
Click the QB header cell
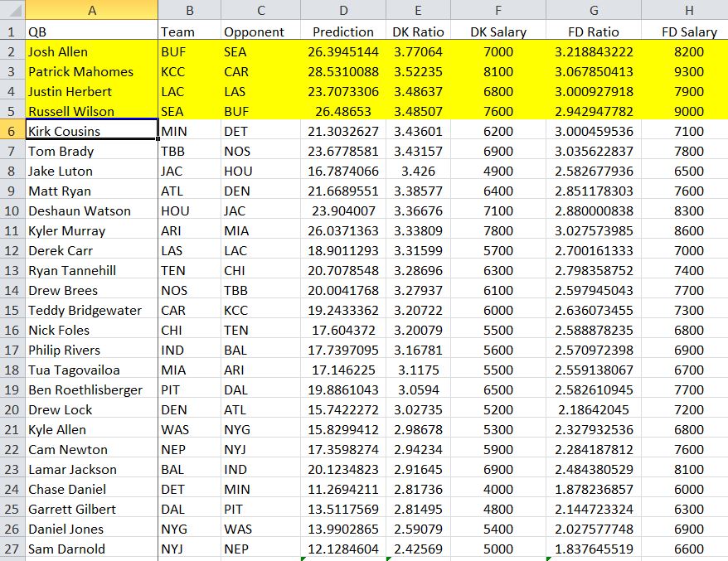92,31
